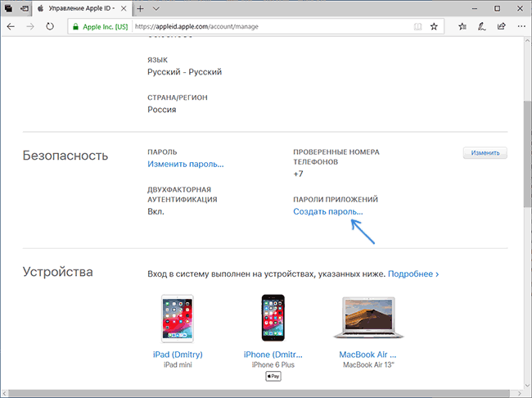Screen dimensions: 532x398
Task: Open the MacBook Air device link
Action: tap(367, 355)
